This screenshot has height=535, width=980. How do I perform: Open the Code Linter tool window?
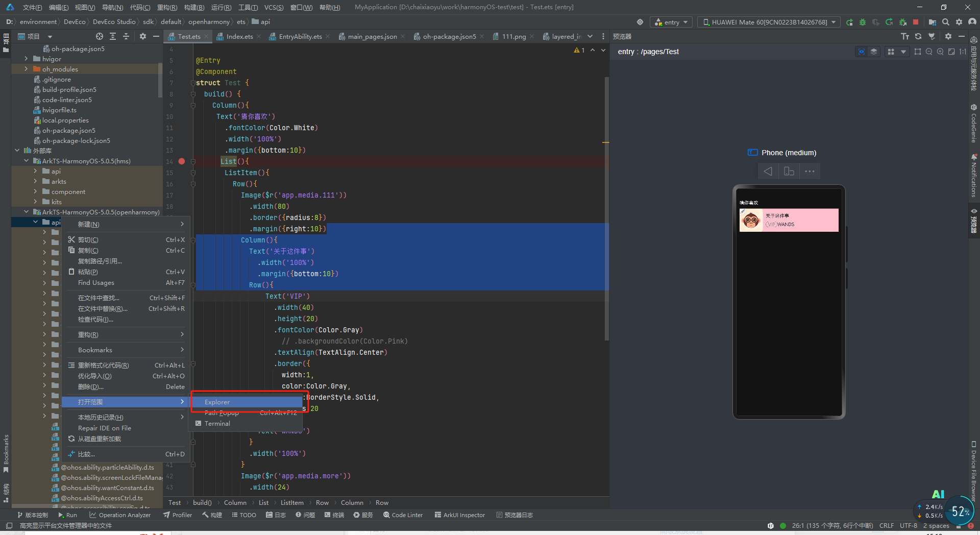403,515
